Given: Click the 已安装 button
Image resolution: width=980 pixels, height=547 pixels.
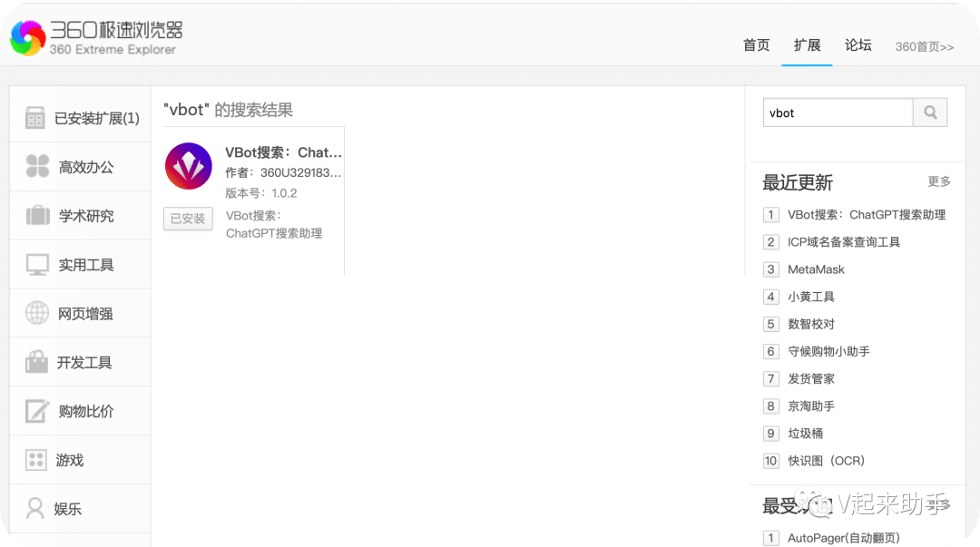Looking at the screenshot, I should point(188,219).
